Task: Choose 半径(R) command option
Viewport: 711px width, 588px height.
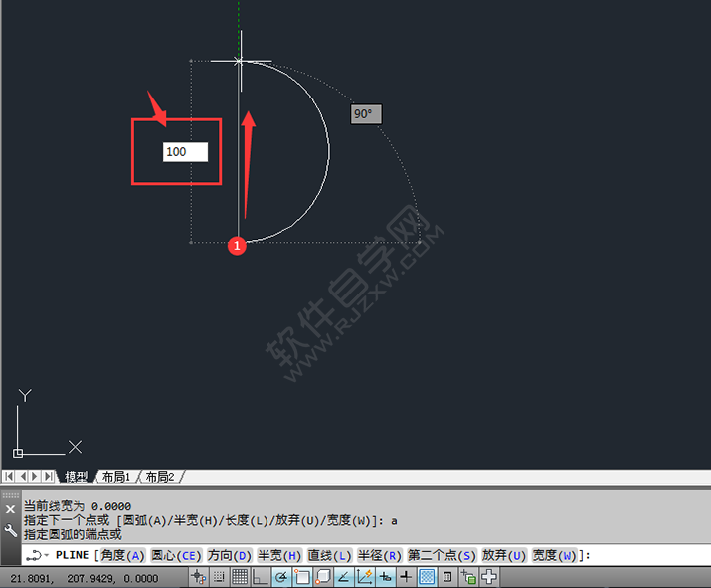Action: click(379, 555)
